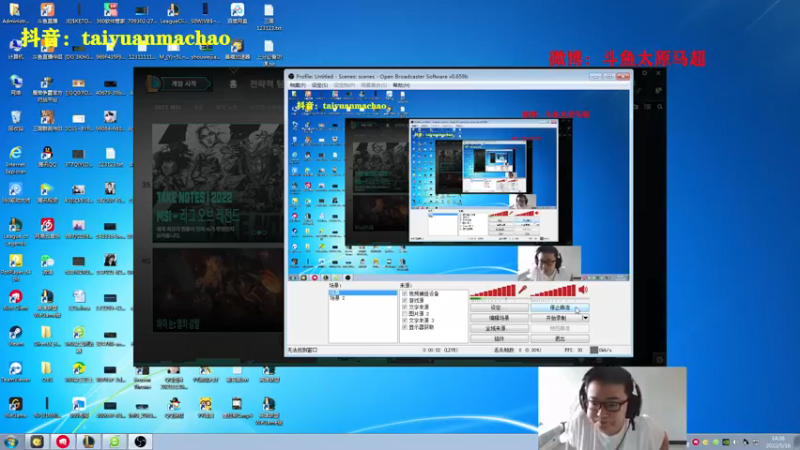Enable the 图片源 2 source checkbox
This screenshot has width=800, height=450.
pos(405,314)
